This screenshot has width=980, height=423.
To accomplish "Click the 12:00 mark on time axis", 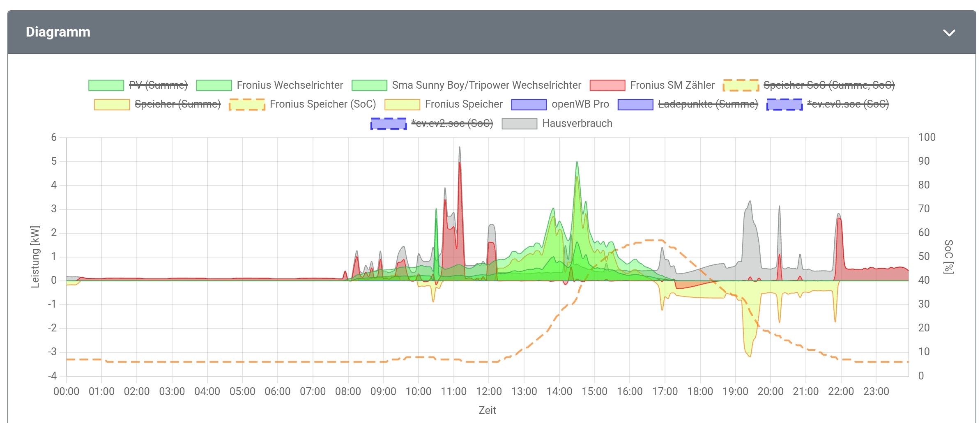I will click(x=489, y=391).
